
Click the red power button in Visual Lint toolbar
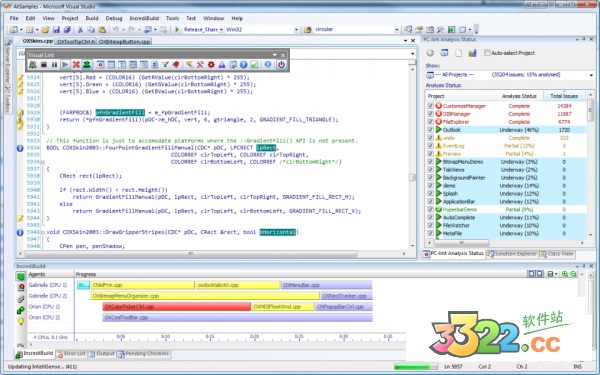pos(281,65)
